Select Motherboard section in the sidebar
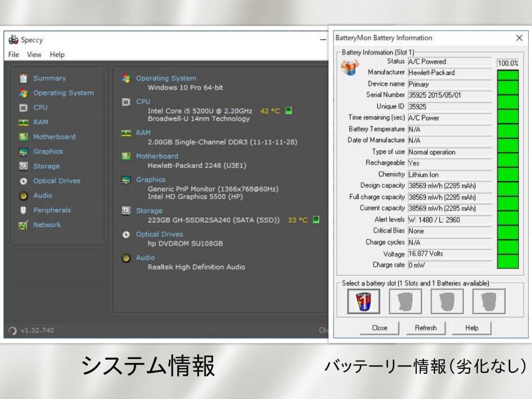The image size is (532, 399). [54, 137]
